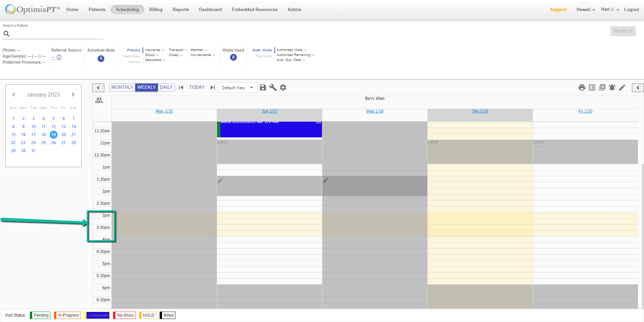Screen dimensions: 644x322
Task: Open the scheduler tools wrench icon
Action: point(273,87)
